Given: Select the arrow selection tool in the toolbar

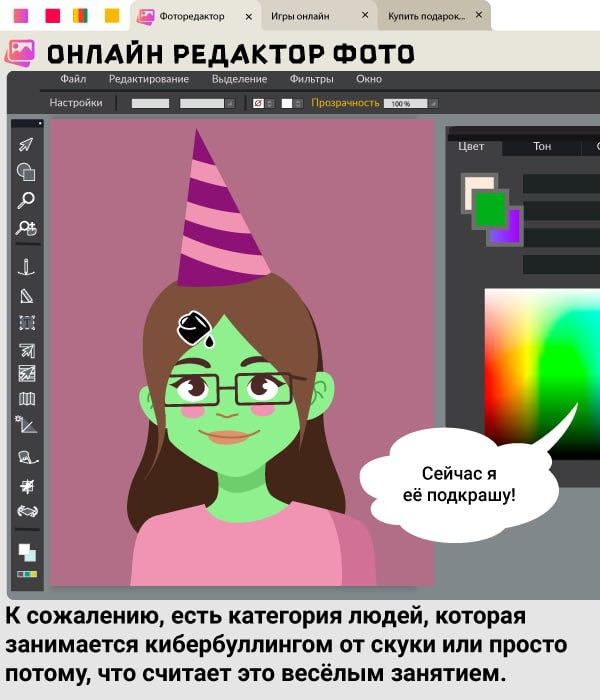Looking at the screenshot, I should click(x=27, y=145).
